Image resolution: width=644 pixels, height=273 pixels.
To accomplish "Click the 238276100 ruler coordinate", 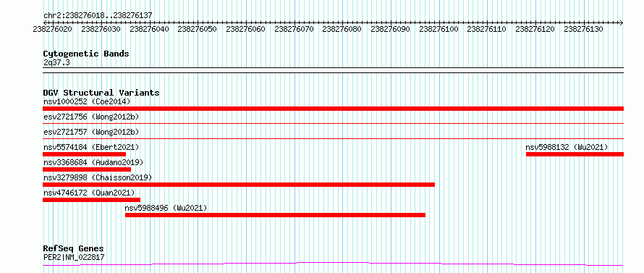I will [438, 30].
